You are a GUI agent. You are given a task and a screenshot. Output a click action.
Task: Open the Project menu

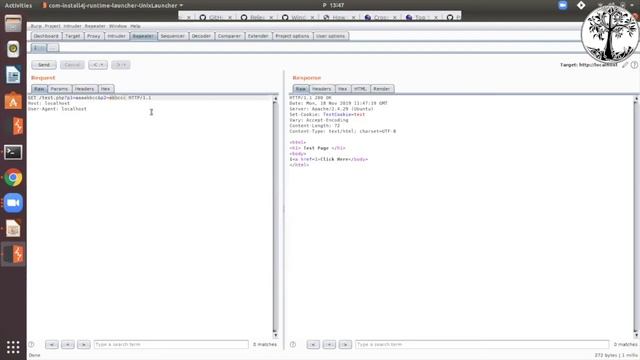click(x=52, y=26)
